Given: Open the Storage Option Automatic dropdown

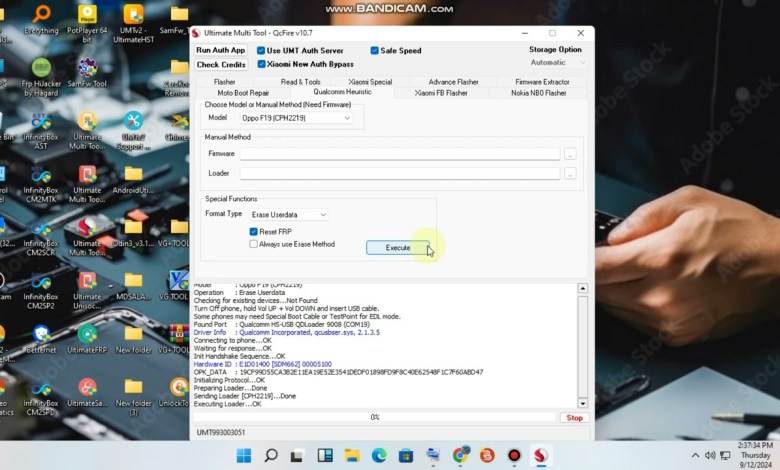Looking at the screenshot, I should tap(557, 63).
